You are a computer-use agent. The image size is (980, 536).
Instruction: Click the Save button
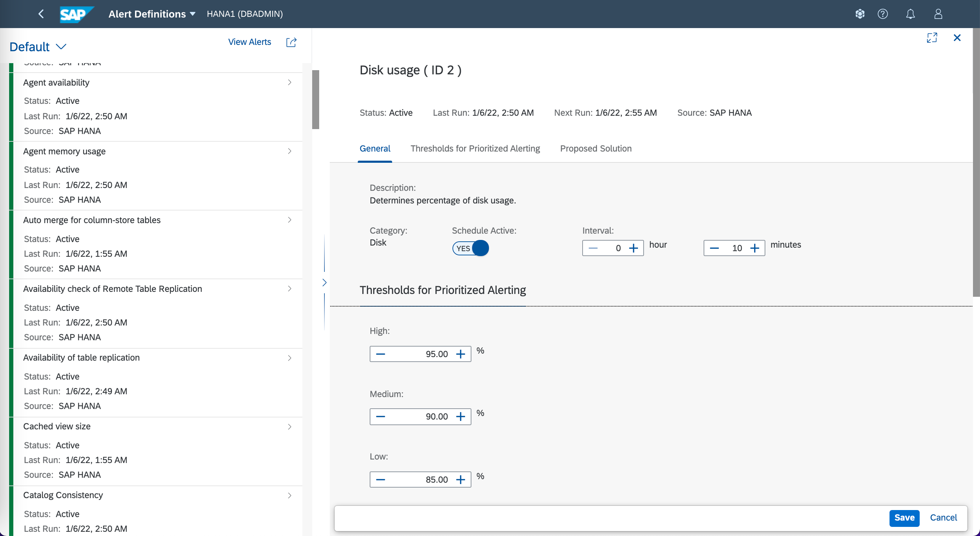(x=904, y=518)
